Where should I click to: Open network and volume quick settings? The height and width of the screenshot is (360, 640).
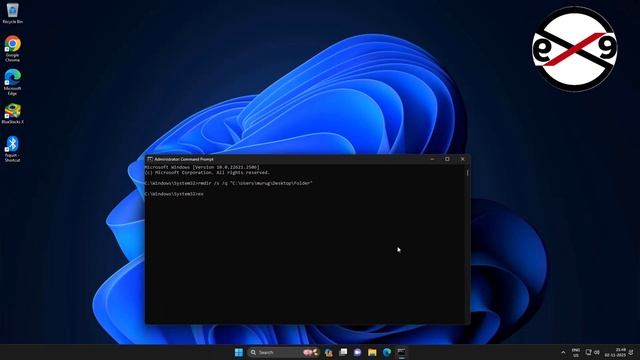click(x=593, y=352)
